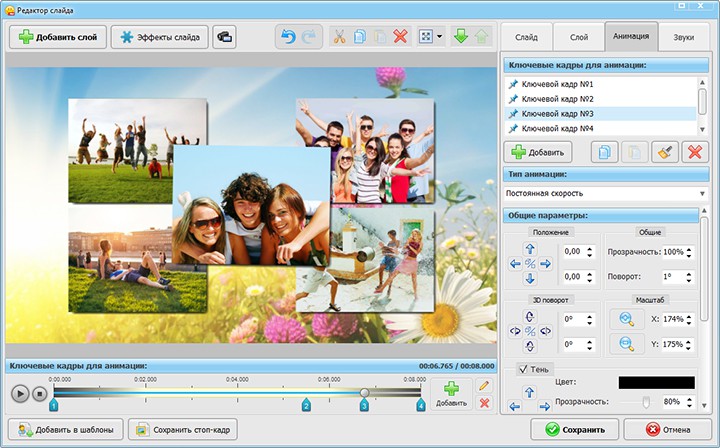
Task: Click the scissors cut icon
Action: tap(341, 37)
